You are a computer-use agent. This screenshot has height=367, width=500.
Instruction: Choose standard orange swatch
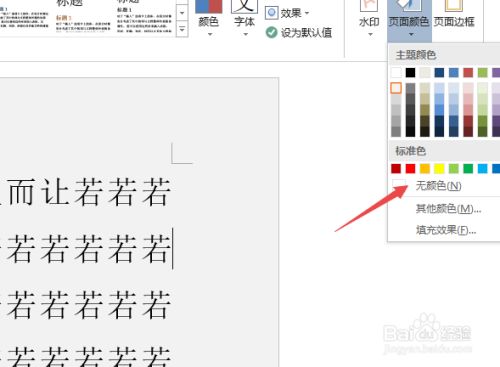pos(425,169)
